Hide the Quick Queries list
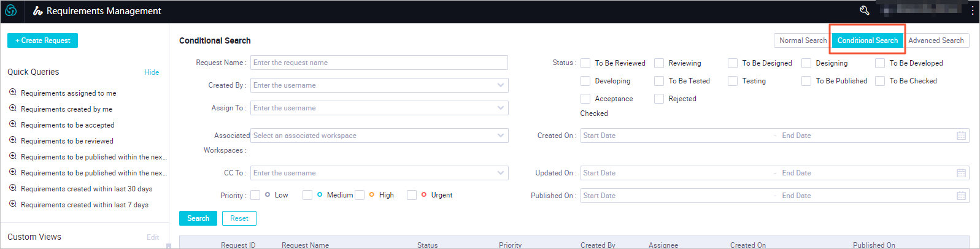980x249 pixels. click(x=152, y=72)
